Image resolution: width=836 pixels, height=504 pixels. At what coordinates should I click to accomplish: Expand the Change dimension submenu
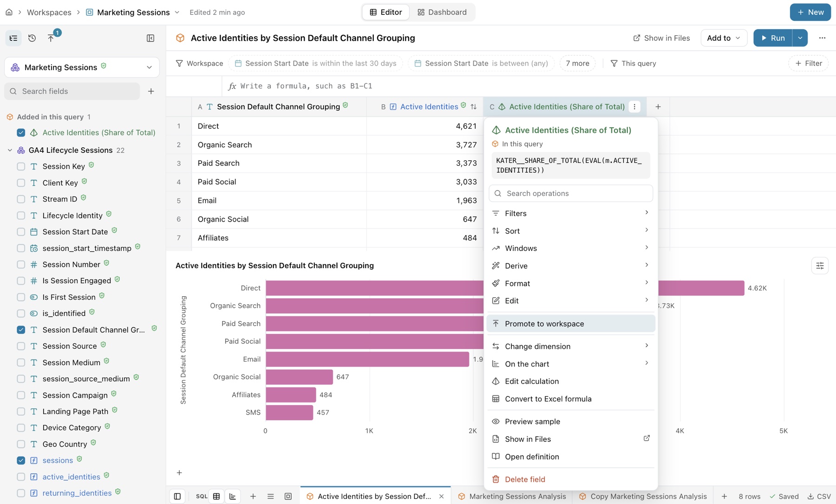click(x=571, y=346)
